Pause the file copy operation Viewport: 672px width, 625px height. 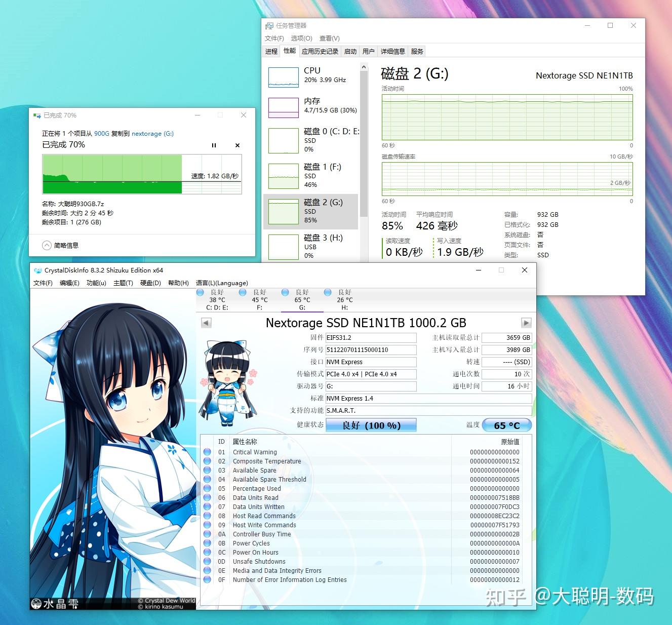214,145
